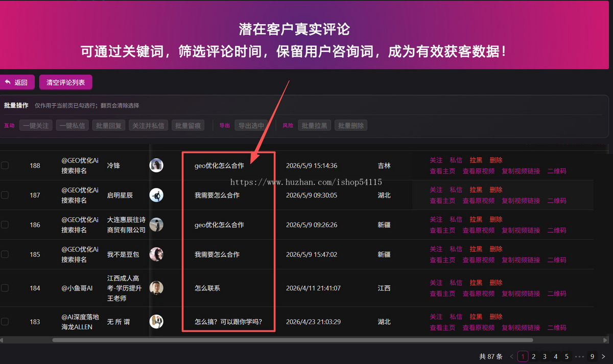Screen dimensions: 613x364
Task: Go to page 9 in pagination
Action: point(592,356)
